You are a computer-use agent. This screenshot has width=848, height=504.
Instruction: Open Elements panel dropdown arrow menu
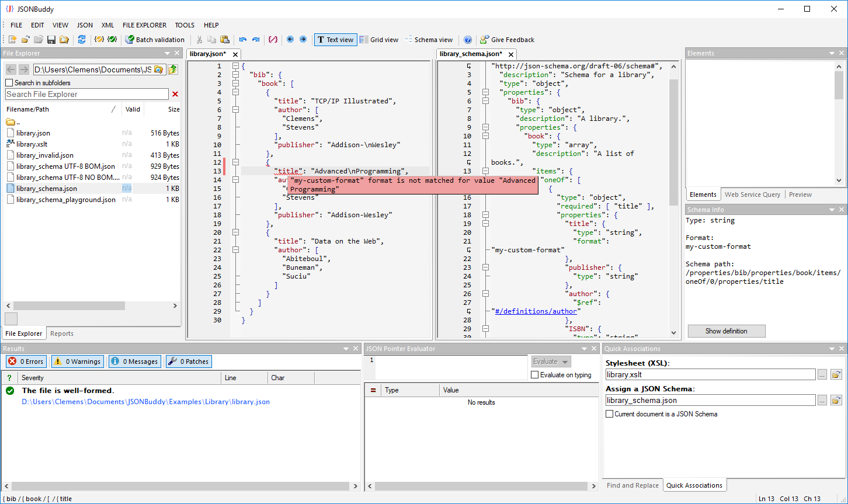[x=832, y=53]
